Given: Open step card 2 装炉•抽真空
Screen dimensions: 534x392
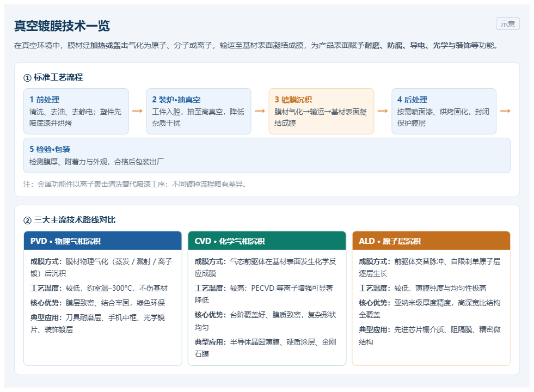Looking at the screenshot, I should click(199, 111).
